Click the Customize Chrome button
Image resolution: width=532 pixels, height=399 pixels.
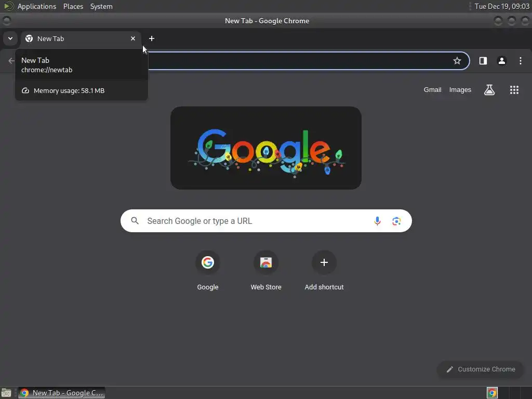click(x=481, y=369)
